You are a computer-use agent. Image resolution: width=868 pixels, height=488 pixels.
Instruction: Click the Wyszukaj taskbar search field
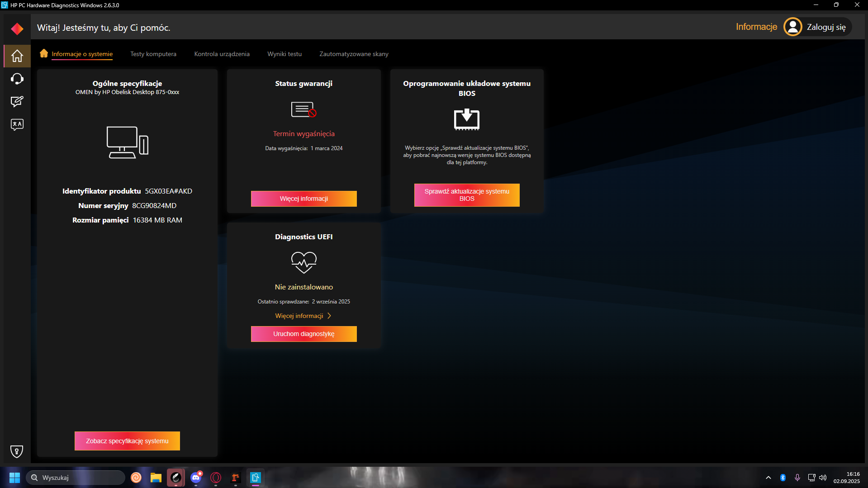click(x=76, y=478)
